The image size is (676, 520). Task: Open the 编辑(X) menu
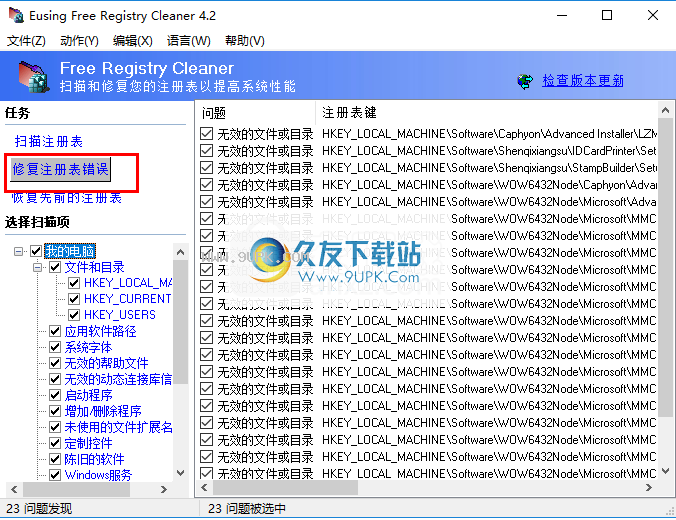coord(132,41)
